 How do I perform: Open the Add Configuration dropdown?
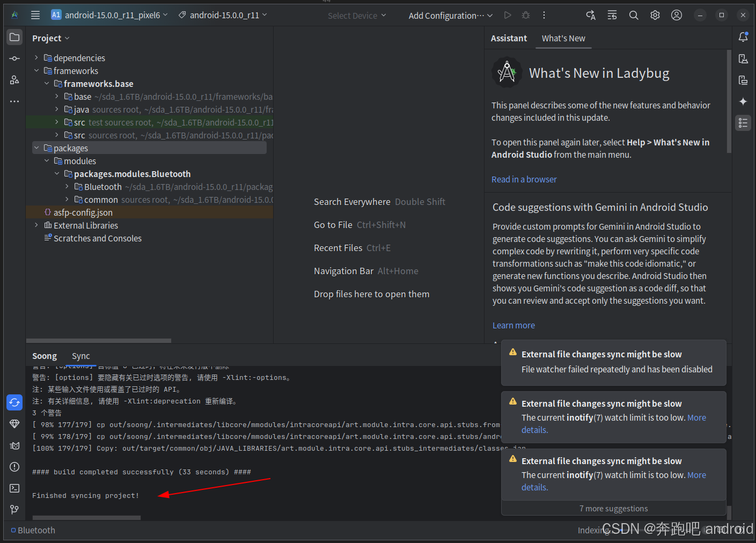pos(450,16)
